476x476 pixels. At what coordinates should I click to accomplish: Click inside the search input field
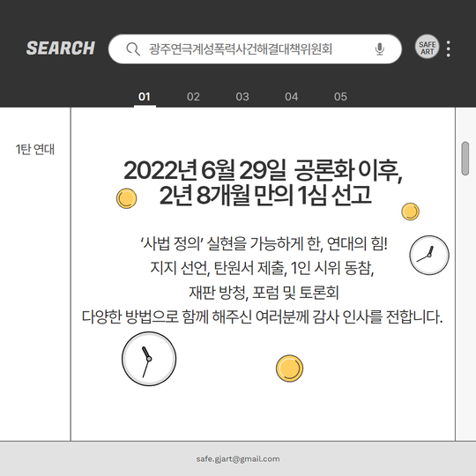pos(255,48)
